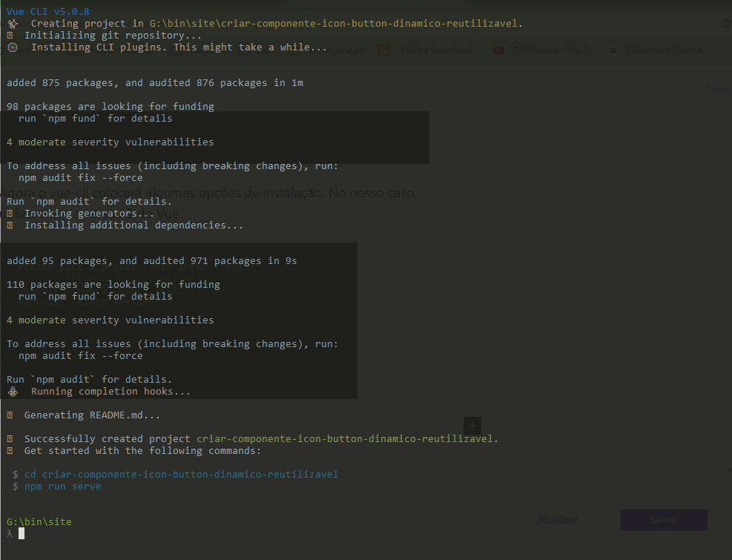Viewport: 732px width, 560px height.
Task: Click the Vue CLI v5.0.8 header text
Action: click(x=47, y=12)
